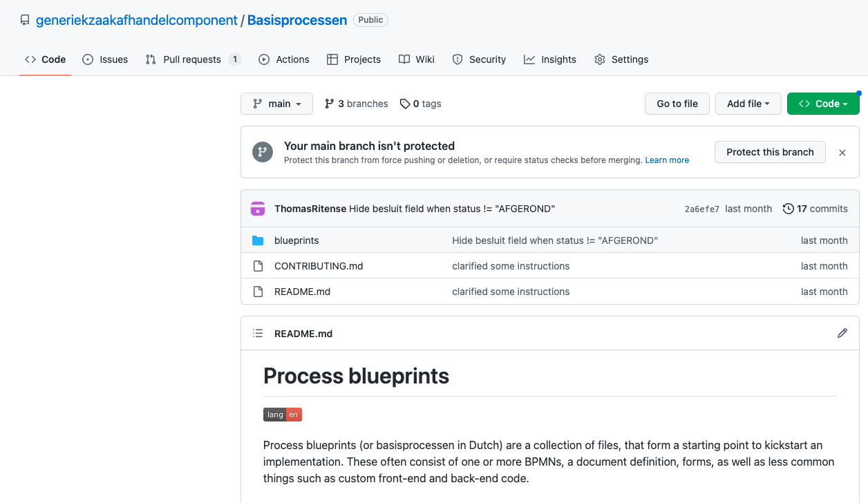
Task: Open the Add file dropdown
Action: [748, 104]
